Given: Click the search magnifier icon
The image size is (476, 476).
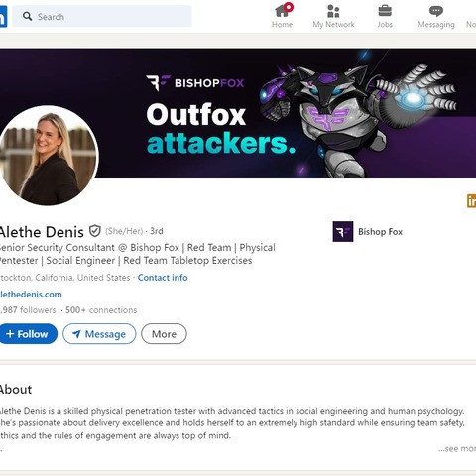Looking at the screenshot, I should pyautogui.click(x=27, y=16).
